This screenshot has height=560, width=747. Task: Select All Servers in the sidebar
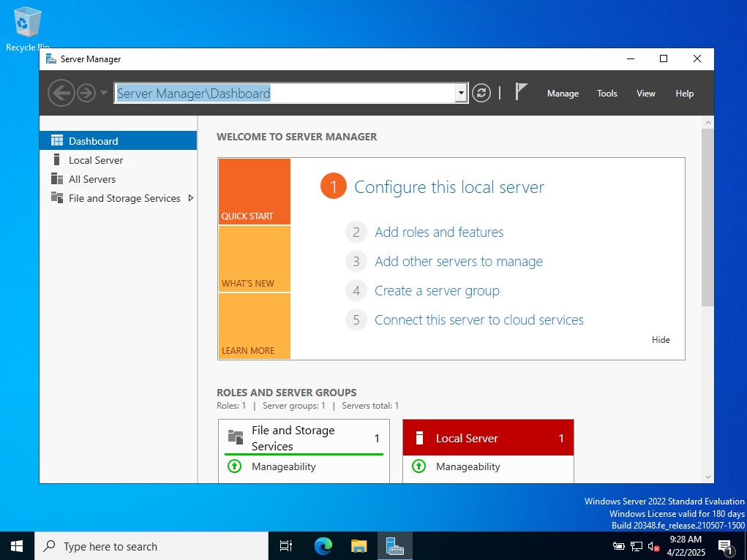[118, 179]
